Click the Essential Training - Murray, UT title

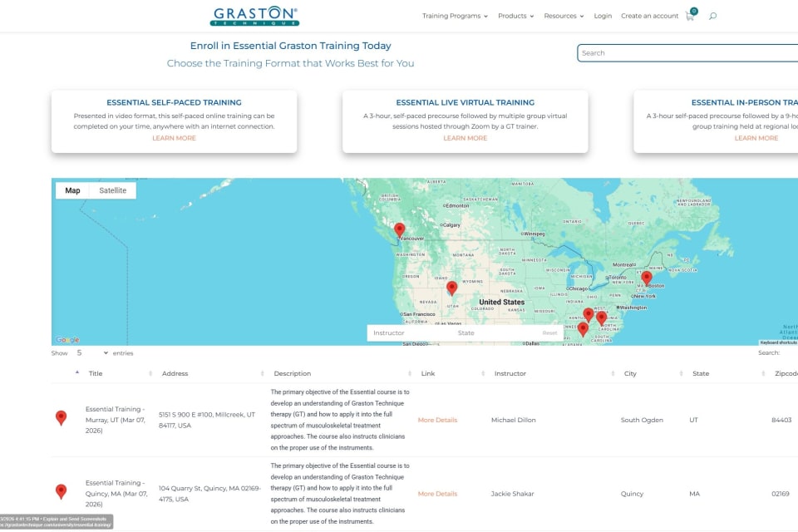click(x=115, y=420)
